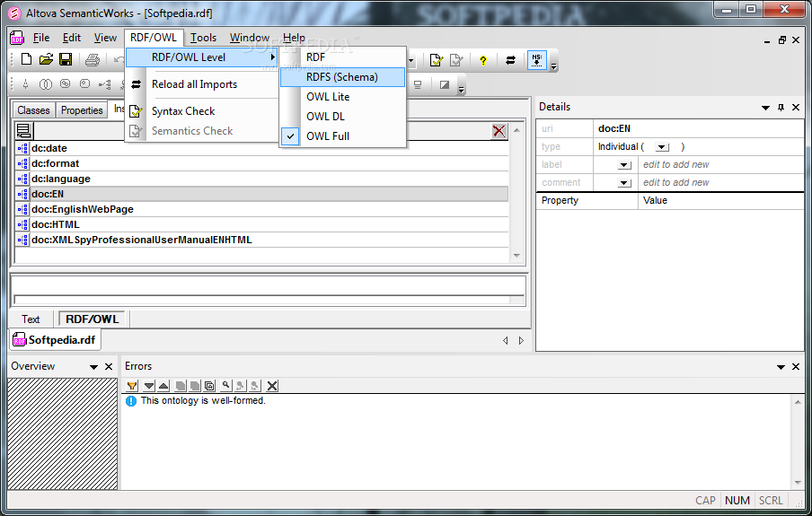This screenshot has height=516, width=812.
Task: Open the comment dropdown in Details
Action: pos(624,183)
